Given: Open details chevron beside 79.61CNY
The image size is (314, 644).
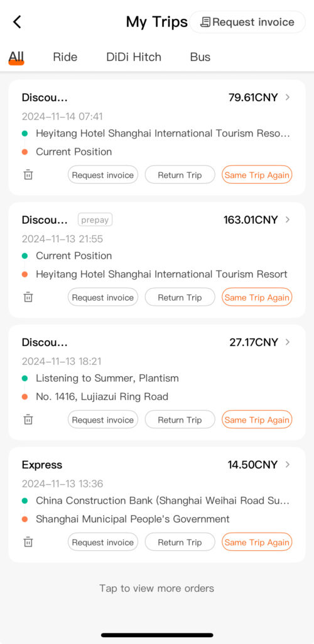Looking at the screenshot, I should point(288,97).
